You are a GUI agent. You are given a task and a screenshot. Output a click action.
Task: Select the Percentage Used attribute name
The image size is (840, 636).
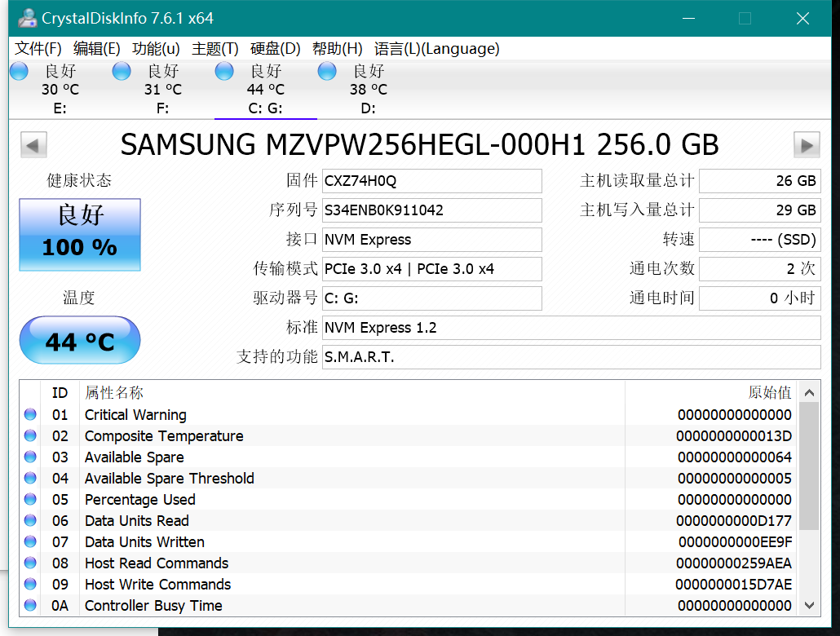[139, 499]
